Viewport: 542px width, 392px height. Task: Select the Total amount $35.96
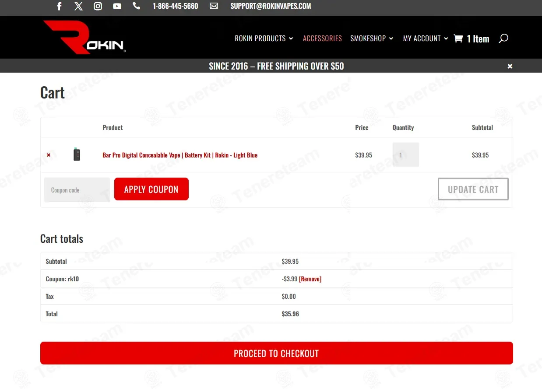290,314
